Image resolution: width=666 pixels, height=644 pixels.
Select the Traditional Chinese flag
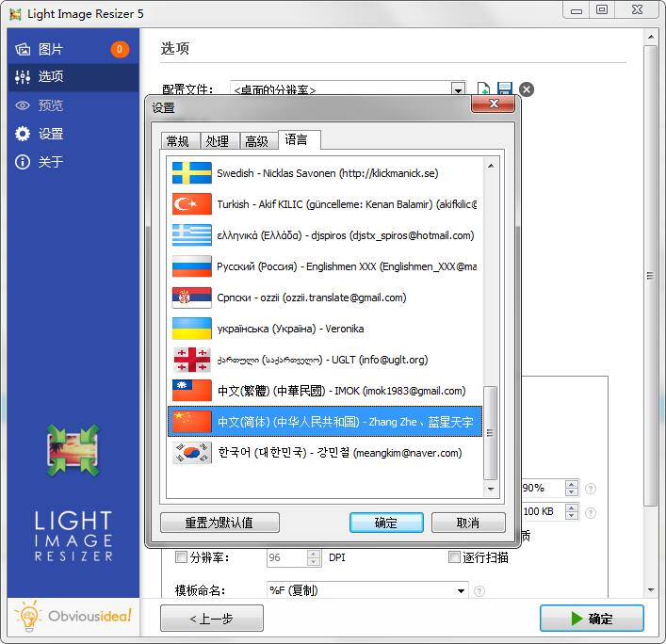click(192, 391)
